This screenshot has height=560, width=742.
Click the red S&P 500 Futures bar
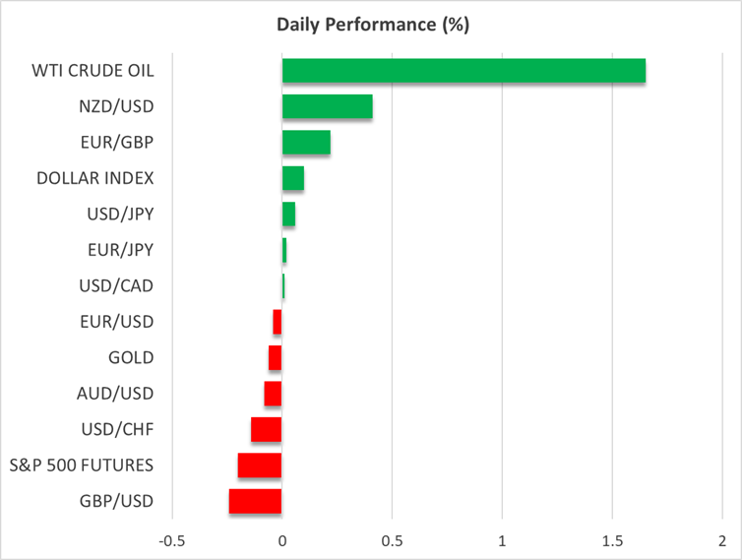[x=260, y=466]
